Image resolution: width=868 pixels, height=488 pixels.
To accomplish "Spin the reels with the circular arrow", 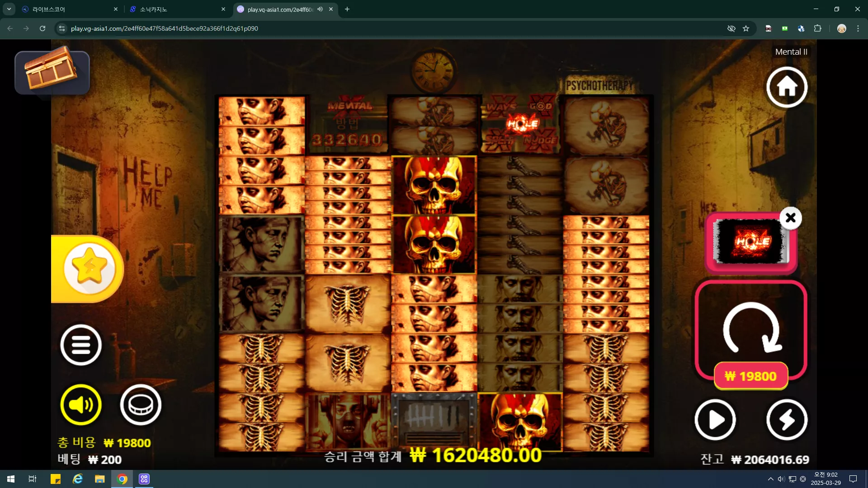I will [751, 328].
